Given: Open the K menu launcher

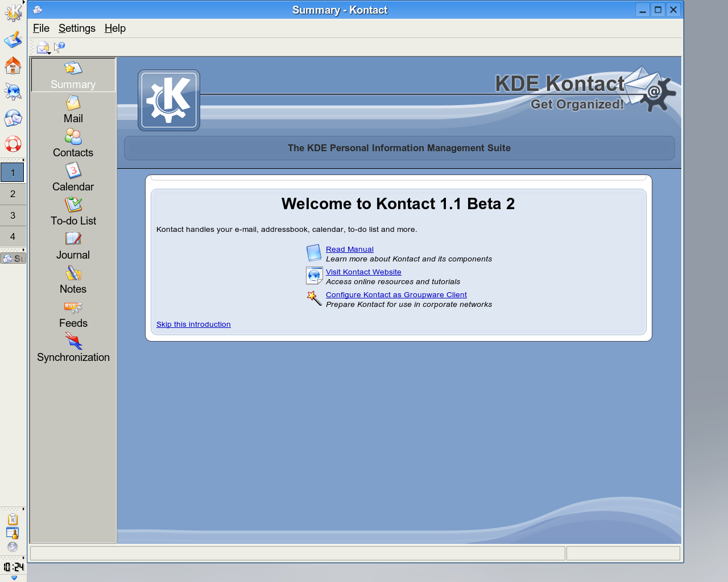Looking at the screenshot, I should pyautogui.click(x=13, y=13).
